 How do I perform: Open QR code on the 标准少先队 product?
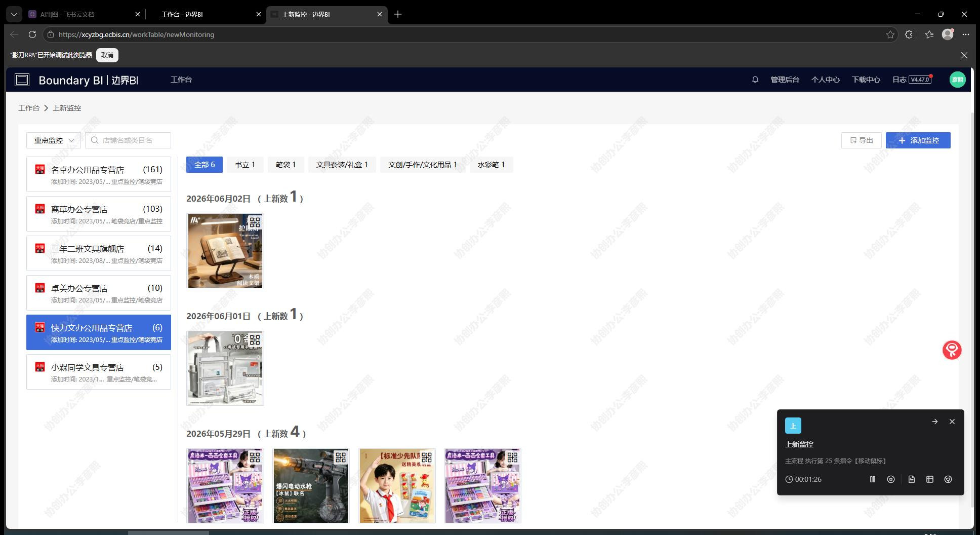pos(427,457)
